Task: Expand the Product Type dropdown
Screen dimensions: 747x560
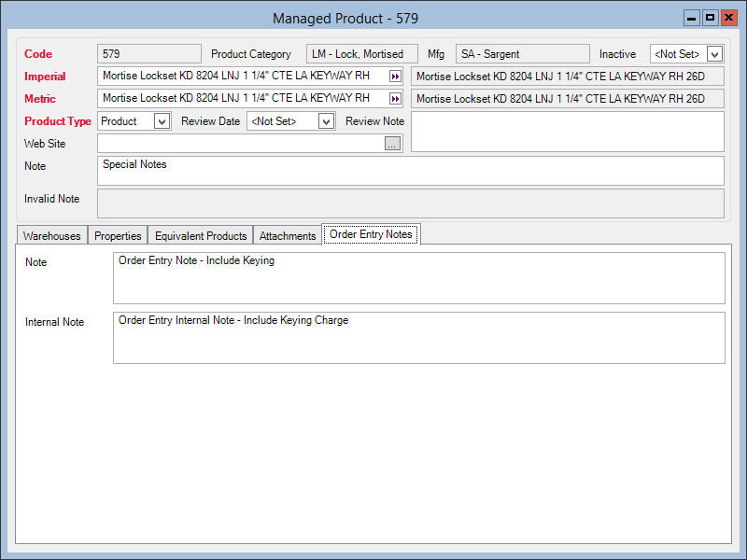Action: click(162, 121)
